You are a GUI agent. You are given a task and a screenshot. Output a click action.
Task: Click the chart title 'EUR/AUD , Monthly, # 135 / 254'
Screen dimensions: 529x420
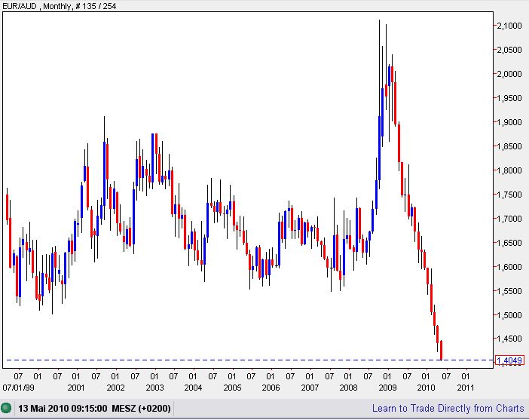click(x=59, y=6)
